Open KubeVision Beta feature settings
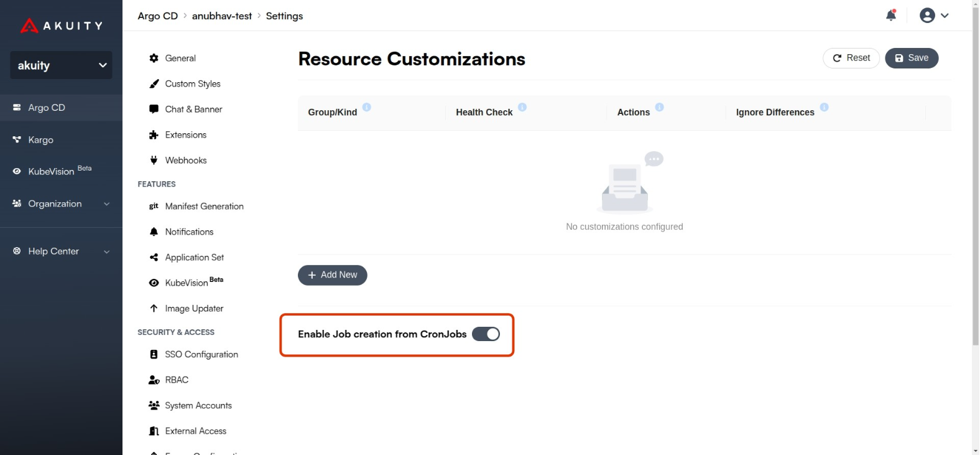The width and height of the screenshot is (980, 455). click(x=194, y=283)
